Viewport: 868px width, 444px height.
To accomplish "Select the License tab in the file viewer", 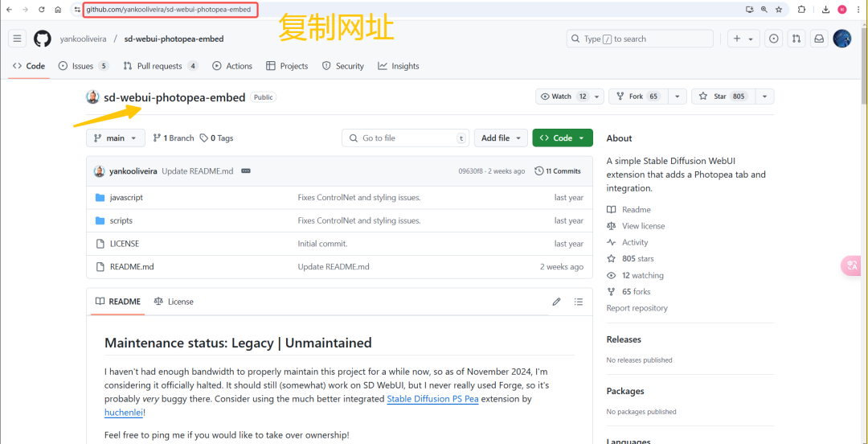I will [x=174, y=302].
